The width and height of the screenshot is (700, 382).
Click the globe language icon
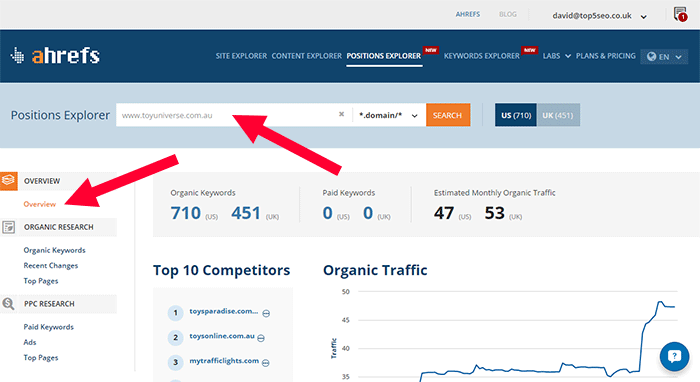[651, 57]
